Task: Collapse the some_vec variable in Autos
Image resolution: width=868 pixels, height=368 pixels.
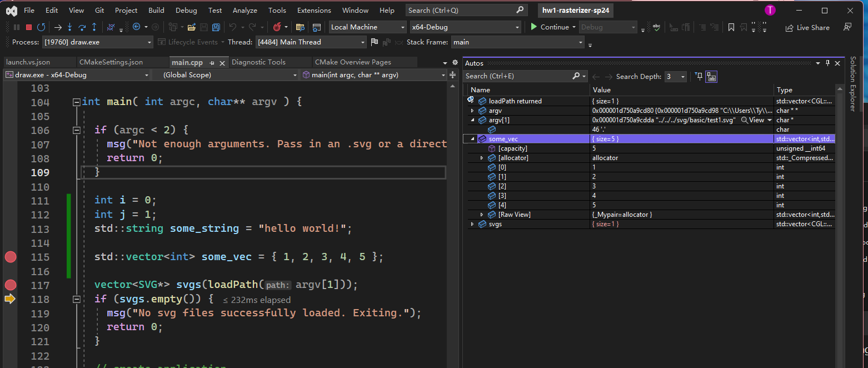Action: click(x=473, y=138)
